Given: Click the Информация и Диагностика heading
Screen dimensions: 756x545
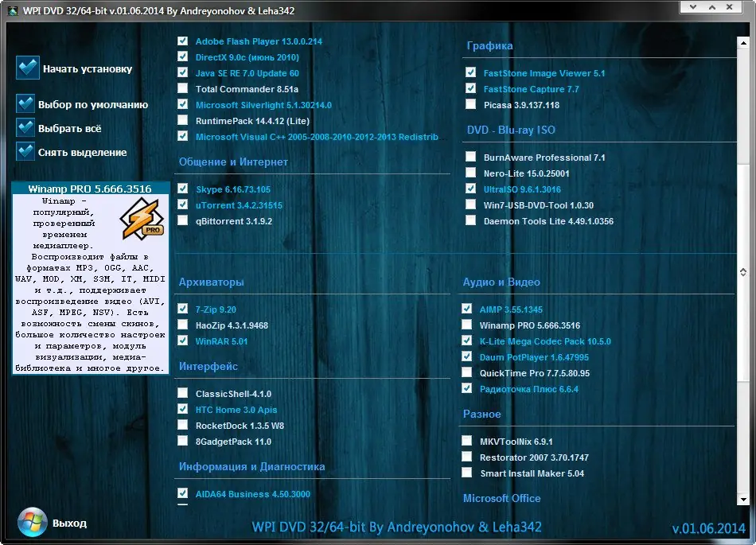Looking at the screenshot, I should click(x=251, y=466).
